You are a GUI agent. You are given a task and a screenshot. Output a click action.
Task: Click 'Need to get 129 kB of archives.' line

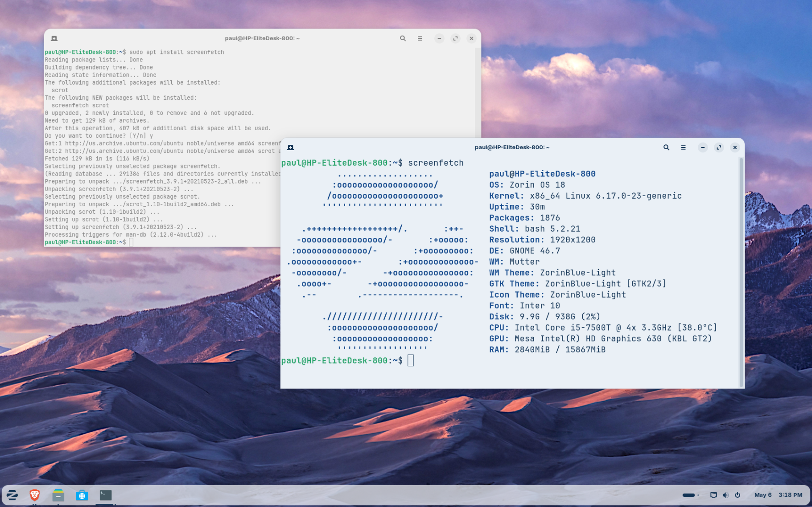coord(97,120)
